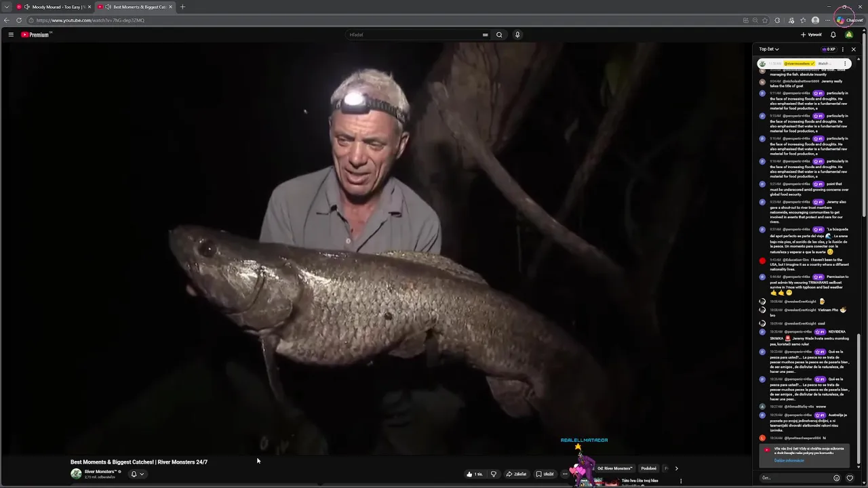Open the Ďalšie informácie link

point(789,460)
